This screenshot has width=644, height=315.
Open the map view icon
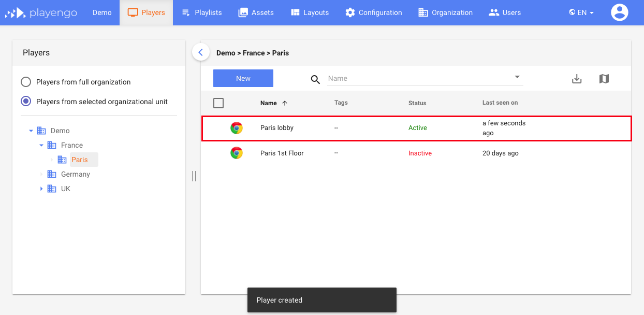[604, 79]
